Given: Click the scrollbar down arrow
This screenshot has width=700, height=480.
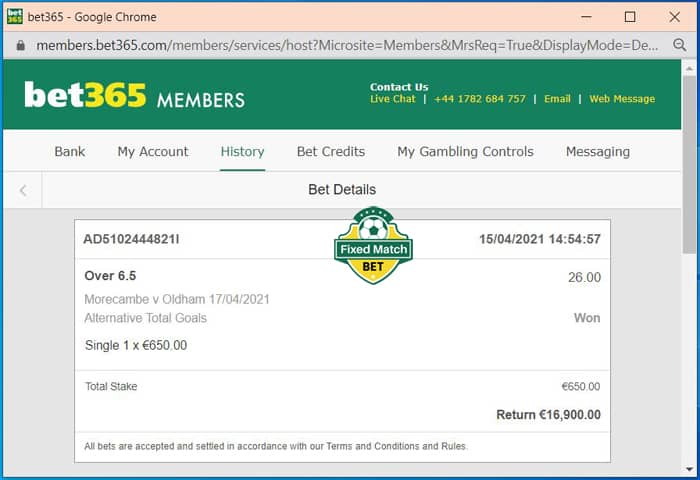Looking at the screenshot, I should coord(689,469).
